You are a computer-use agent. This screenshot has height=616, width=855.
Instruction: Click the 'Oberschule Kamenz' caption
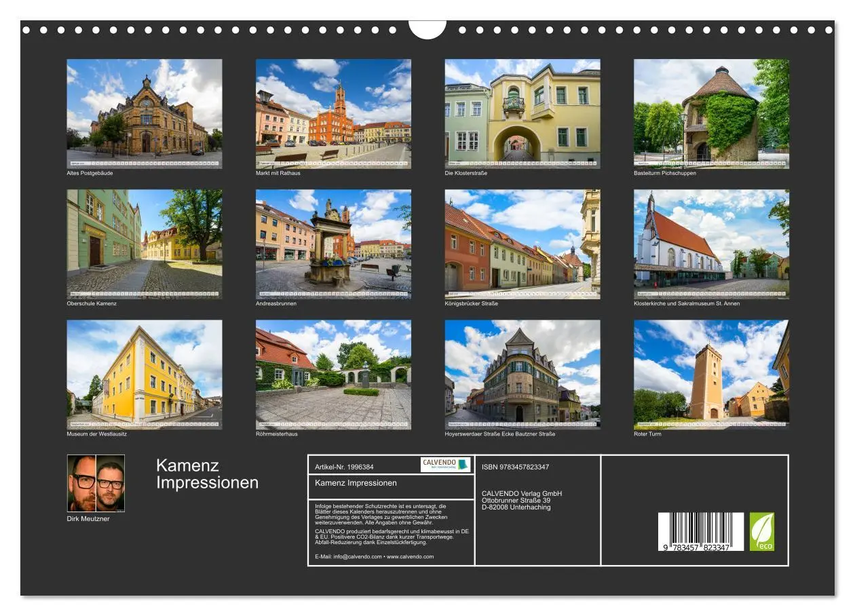pos(92,303)
